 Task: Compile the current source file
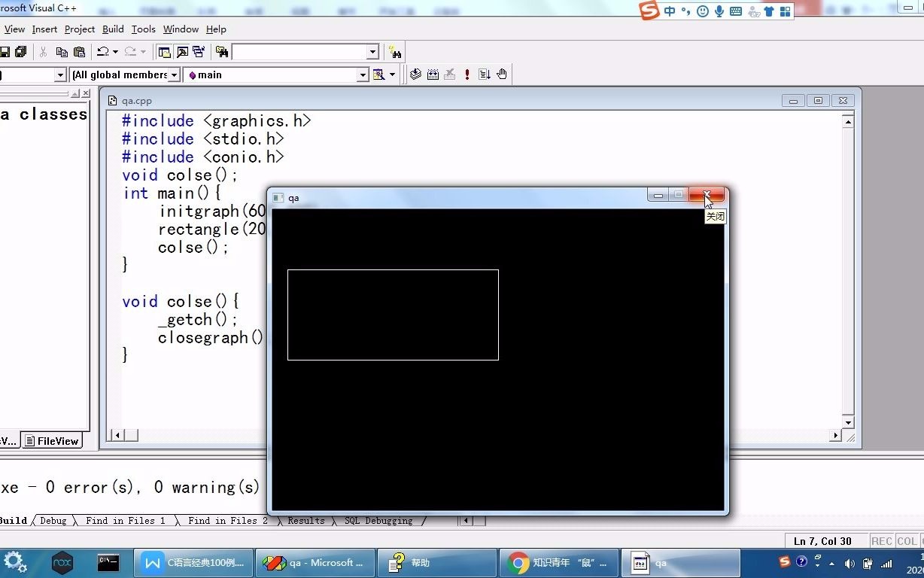point(416,74)
